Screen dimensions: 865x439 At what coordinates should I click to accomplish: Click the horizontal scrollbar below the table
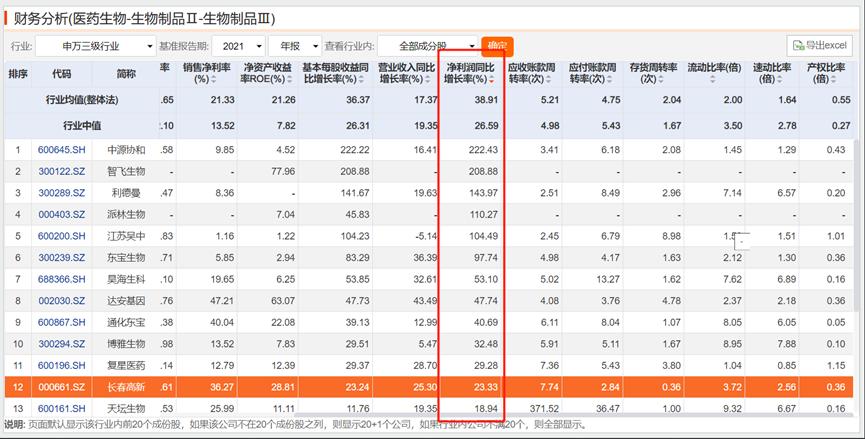[x=574, y=417]
